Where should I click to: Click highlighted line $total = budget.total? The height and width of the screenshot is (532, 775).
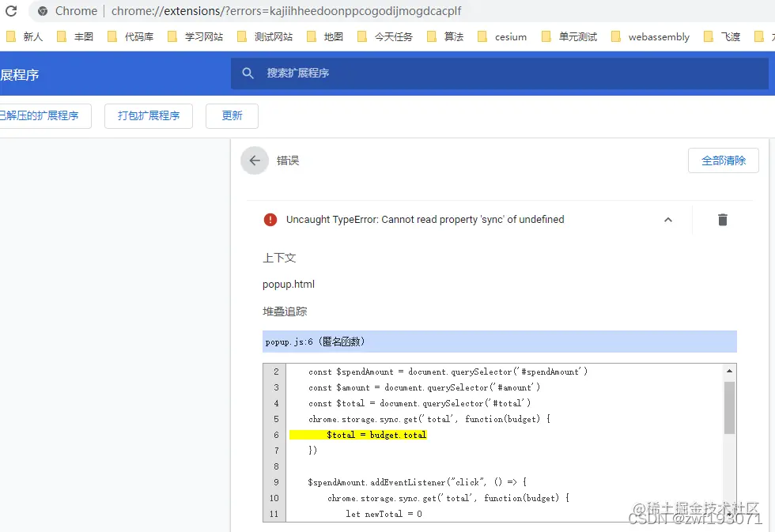click(358, 435)
